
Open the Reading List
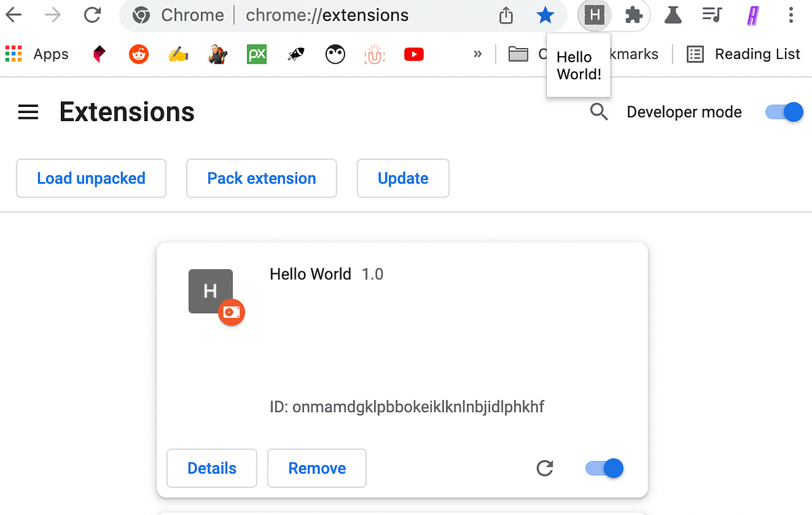coord(743,54)
